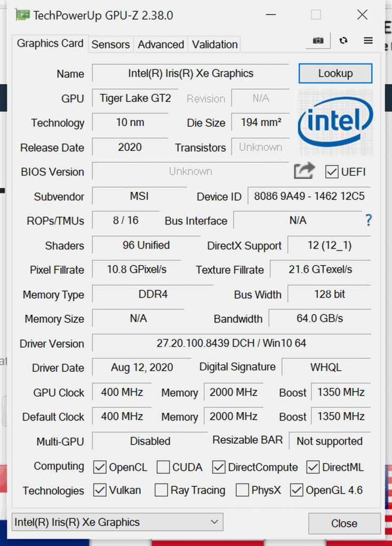392x546 pixels.
Task: Click the Bandwidth value 64.0 GB/s
Action: coord(320,318)
